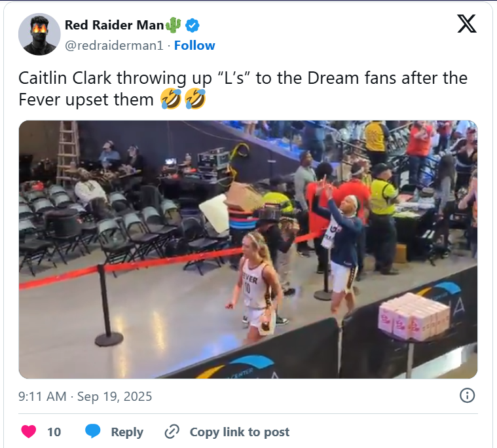Viewport: 497px width, 448px height.
Task: Open Red Raider Man's profile avatar
Action: coord(39,34)
